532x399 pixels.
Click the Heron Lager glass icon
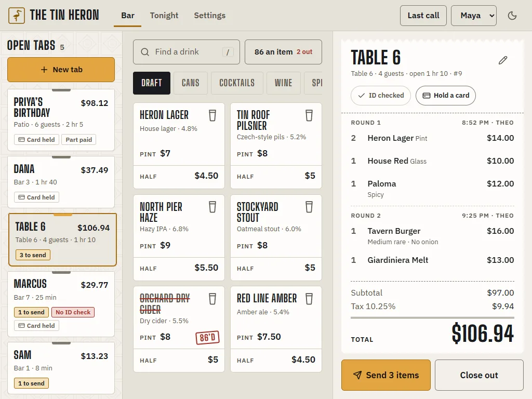click(x=212, y=115)
